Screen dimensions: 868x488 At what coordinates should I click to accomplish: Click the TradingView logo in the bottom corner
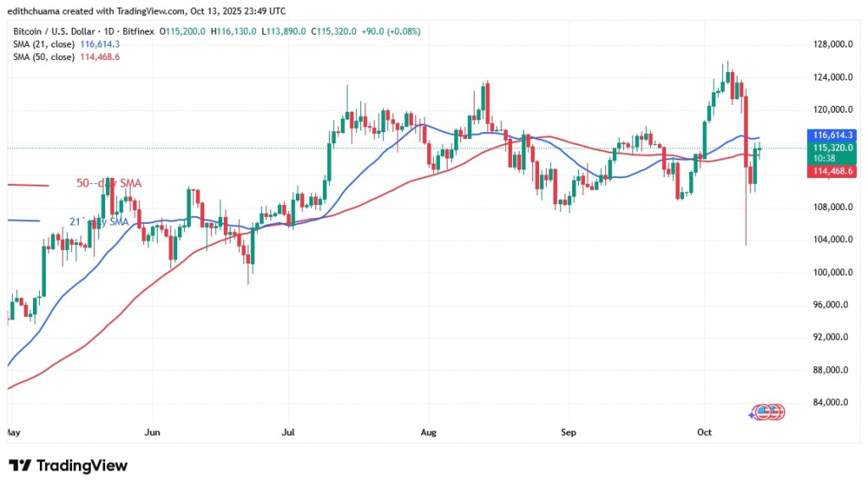68,466
